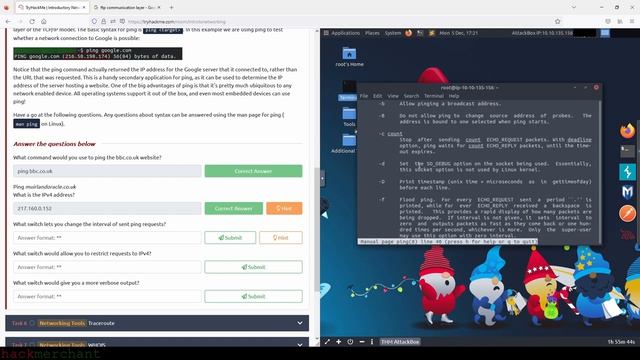The width and height of the screenshot is (640, 360).
Task: Click the IPv4 restrict switch answer field
Action: click(107, 267)
